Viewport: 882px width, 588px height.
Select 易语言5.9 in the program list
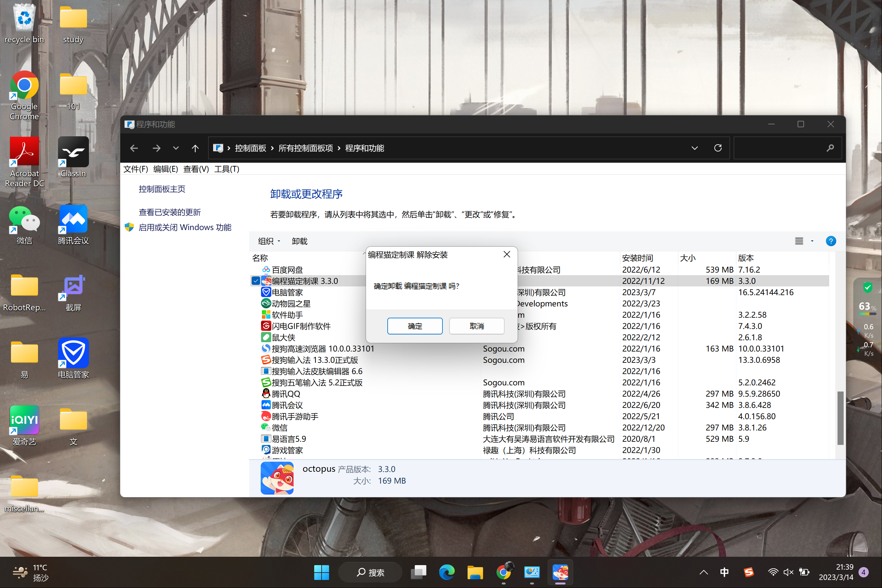[289, 439]
